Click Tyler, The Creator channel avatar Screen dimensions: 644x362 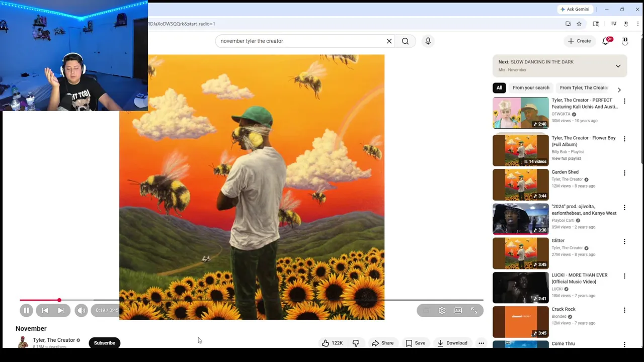click(23, 343)
